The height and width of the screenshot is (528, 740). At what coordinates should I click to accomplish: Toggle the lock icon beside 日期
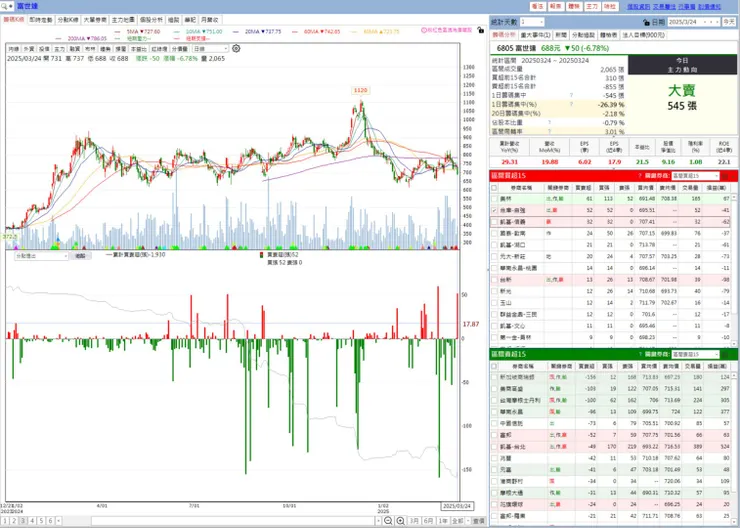(647, 22)
